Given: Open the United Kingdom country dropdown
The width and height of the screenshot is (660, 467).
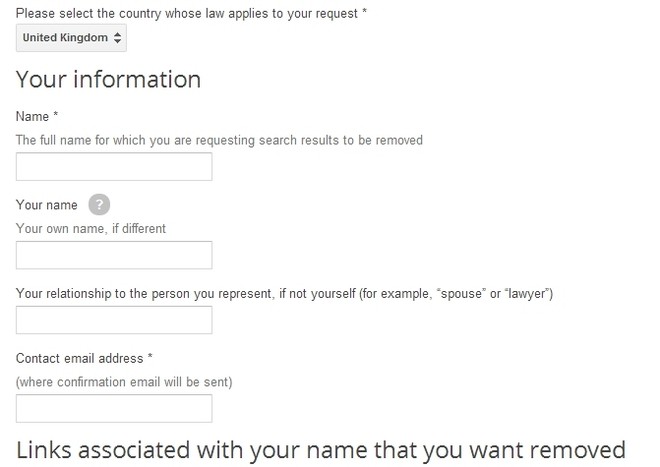Looking at the screenshot, I should point(71,38).
